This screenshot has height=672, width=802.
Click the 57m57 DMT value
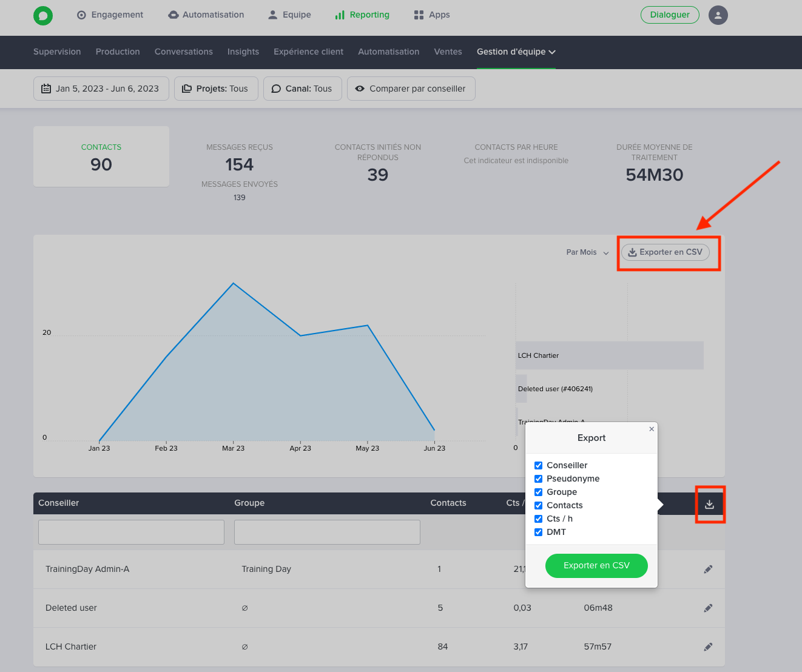[x=598, y=647]
